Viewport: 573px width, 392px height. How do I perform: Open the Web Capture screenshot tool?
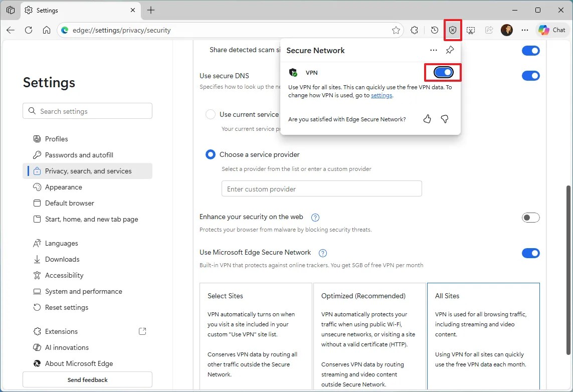[471, 30]
